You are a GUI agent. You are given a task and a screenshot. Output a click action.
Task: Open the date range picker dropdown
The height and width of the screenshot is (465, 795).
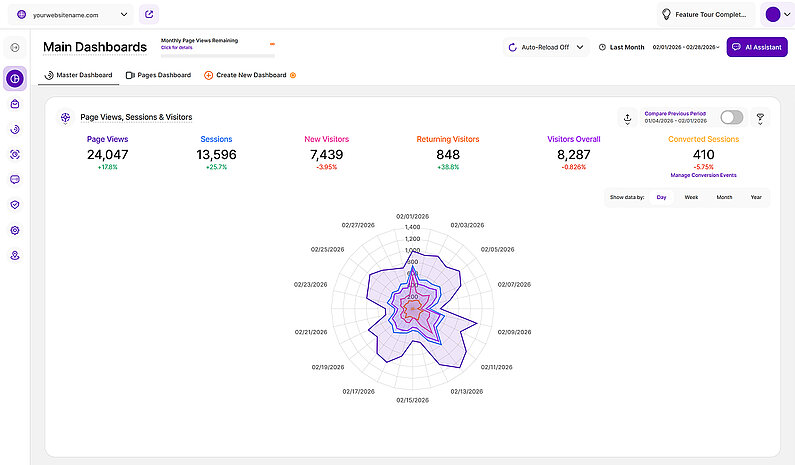click(685, 47)
